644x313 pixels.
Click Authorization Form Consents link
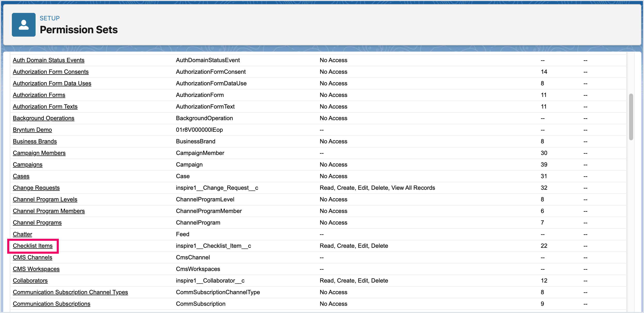[x=51, y=72]
